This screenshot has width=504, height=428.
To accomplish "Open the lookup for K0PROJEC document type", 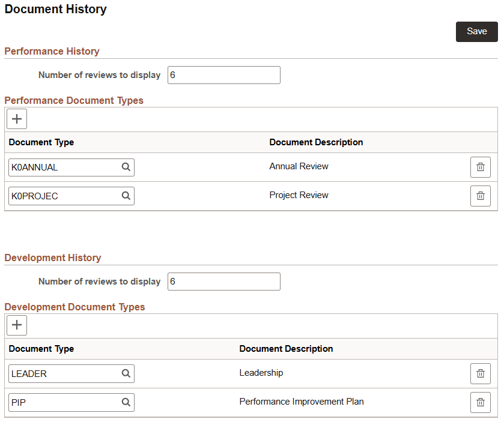I will [x=126, y=196].
